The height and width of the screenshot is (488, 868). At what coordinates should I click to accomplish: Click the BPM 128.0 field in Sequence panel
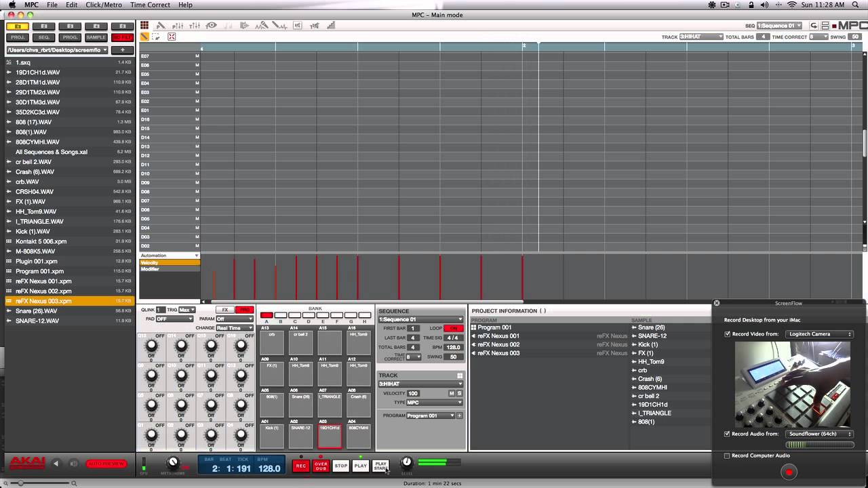click(453, 347)
